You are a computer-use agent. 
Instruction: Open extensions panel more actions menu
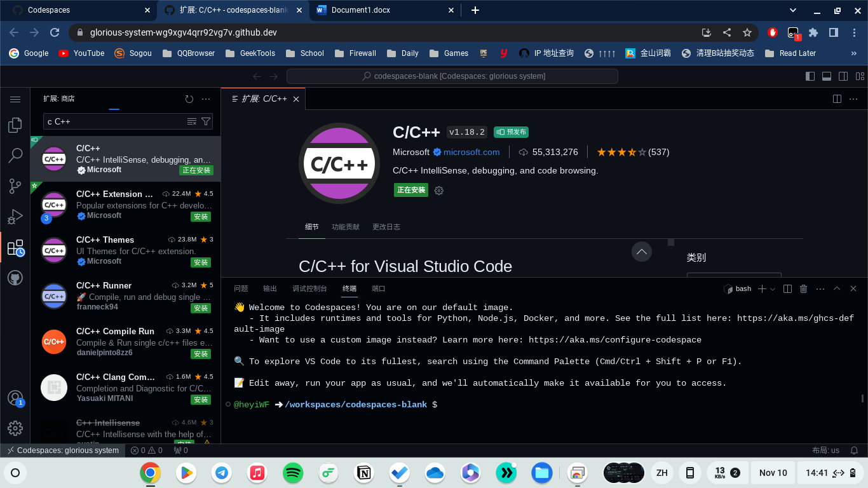pos(206,99)
